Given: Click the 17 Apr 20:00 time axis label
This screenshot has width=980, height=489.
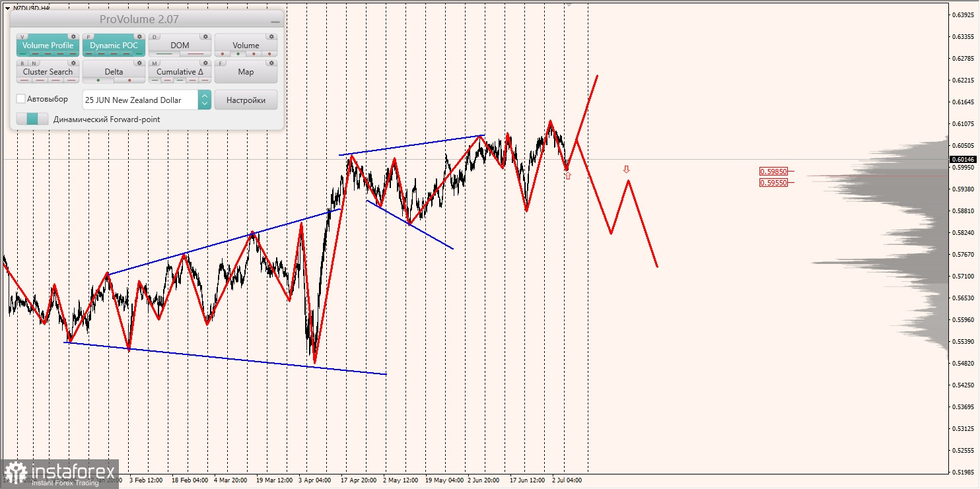Looking at the screenshot, I should click(x=359, y=480).
